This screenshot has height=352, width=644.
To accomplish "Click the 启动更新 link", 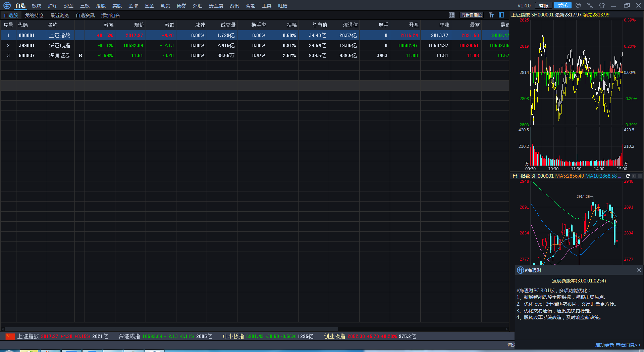I will pos(604,345).
